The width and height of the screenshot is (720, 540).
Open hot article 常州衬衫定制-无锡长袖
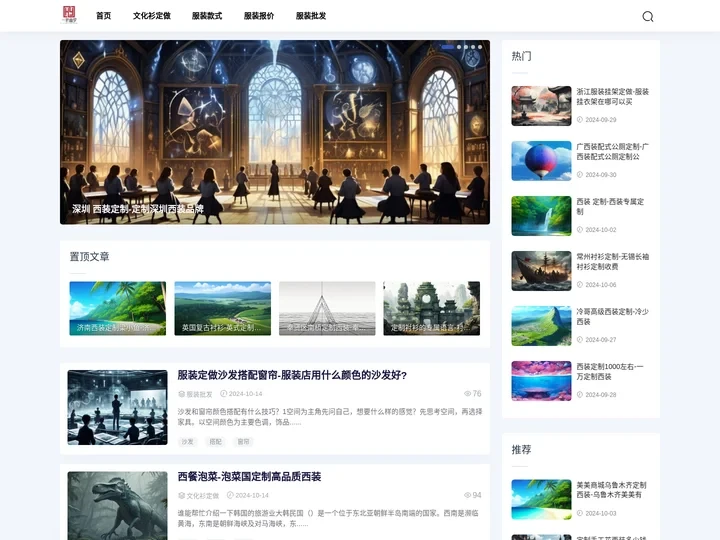point(613,261)
